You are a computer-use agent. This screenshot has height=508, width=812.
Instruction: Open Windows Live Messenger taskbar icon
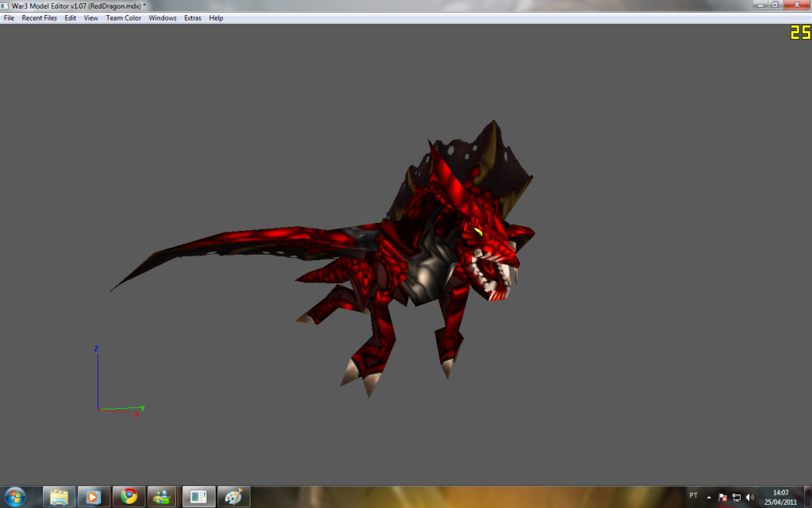(162, 497)
